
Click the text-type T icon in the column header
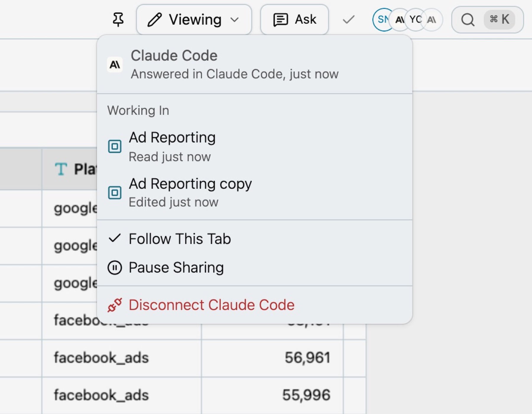click(61, 169)
